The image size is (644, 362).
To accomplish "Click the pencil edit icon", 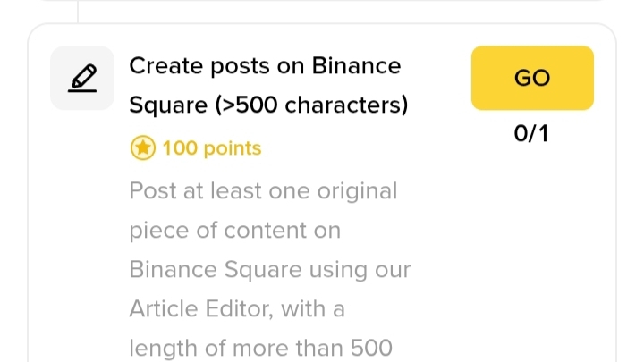I will tap(82, 80).
